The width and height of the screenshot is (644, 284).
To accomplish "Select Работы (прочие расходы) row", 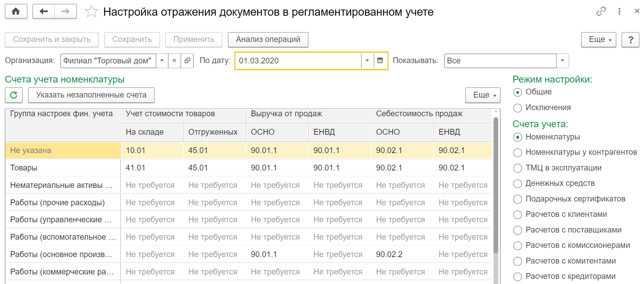I will [x=249, y=203].
